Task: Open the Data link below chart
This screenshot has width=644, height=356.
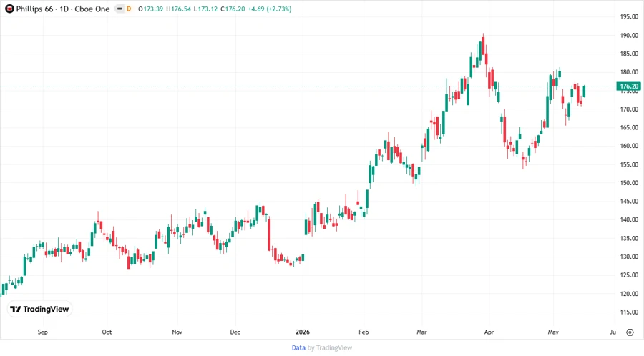Action: coord(298,348)
